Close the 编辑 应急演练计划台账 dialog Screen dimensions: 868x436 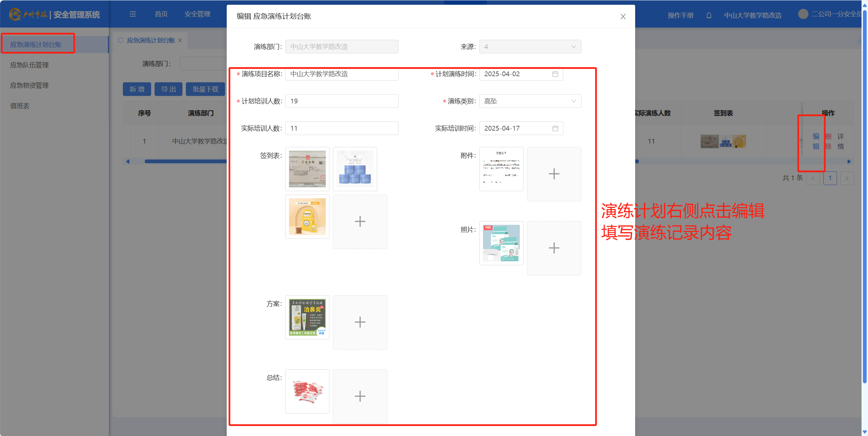[623, 17]
